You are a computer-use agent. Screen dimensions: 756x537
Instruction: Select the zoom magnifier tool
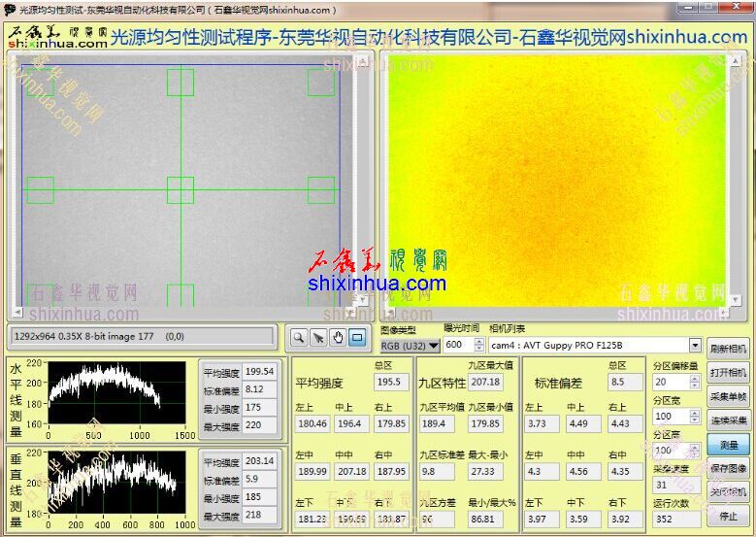pyautogui.click(x=300, y=338)
